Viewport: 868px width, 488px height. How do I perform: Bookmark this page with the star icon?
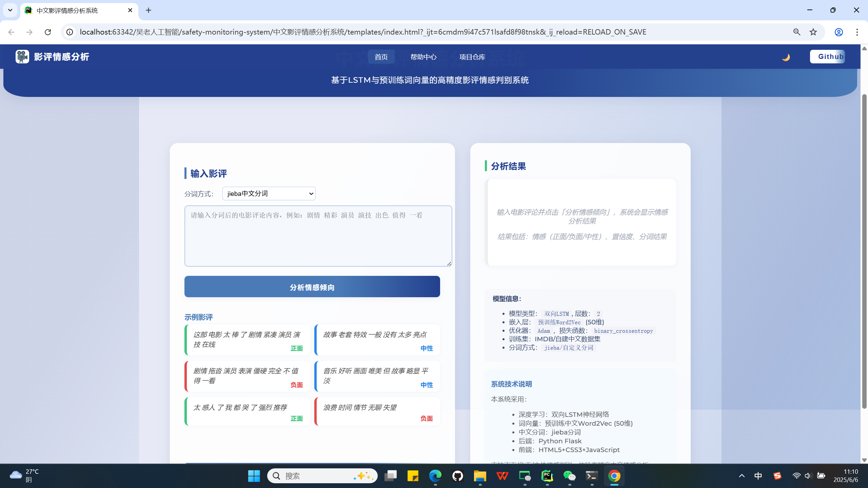(813, 32)
